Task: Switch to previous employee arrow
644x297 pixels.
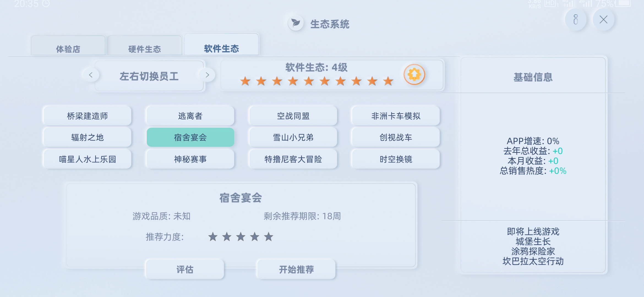Action: [x=91, y=75]
